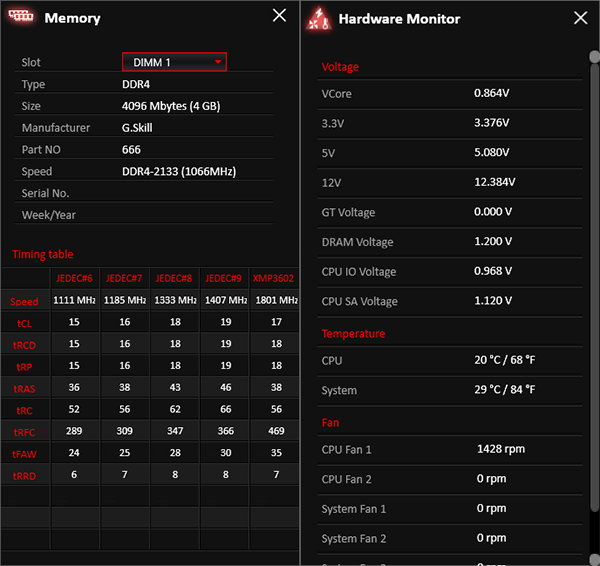This screenshot has width=600, height=566.
Task: Click the 1801 MHz speed cell
Action: (276, 300)
